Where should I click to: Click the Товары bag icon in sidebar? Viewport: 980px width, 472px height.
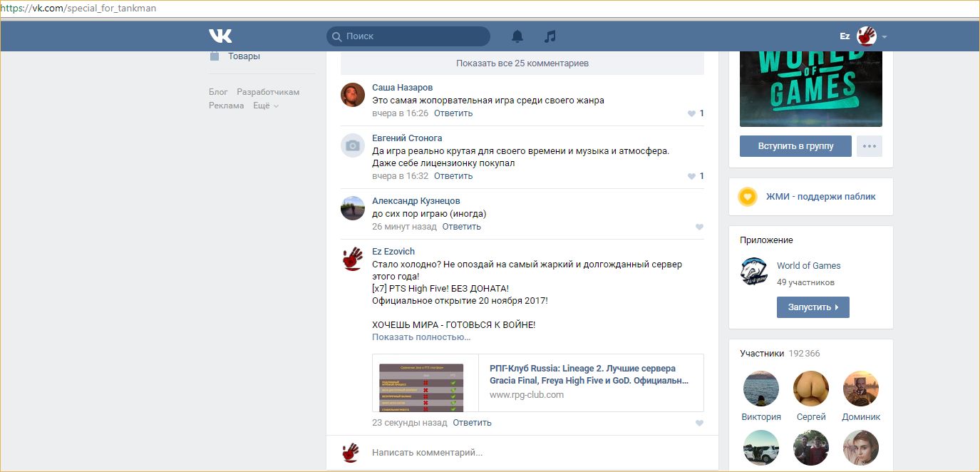(x=215, y=56)
